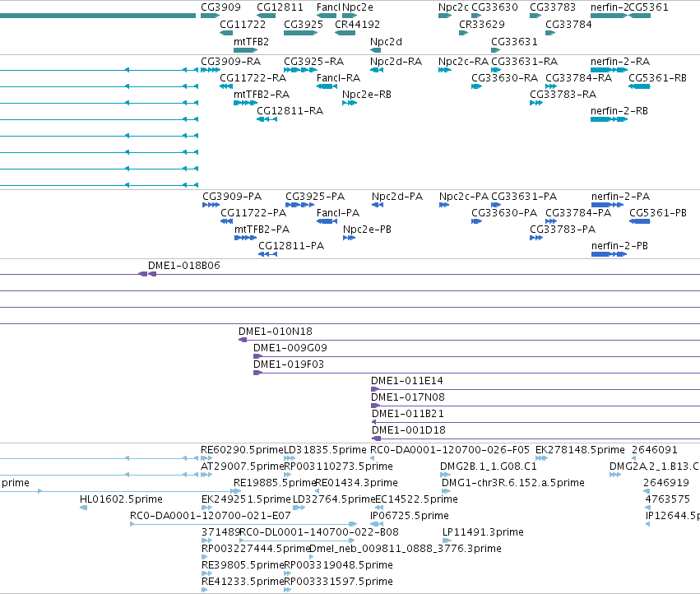The height and width of the screenshot is (594, 700).
Task: Select transcript CG33630-RA
Action: (476, 86)
